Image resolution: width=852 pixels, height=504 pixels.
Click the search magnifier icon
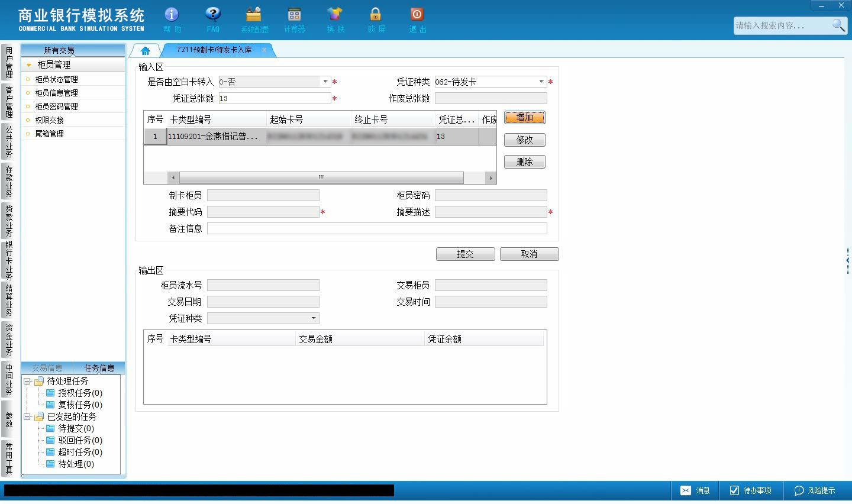pyautogui.click(x=838, y=25)
